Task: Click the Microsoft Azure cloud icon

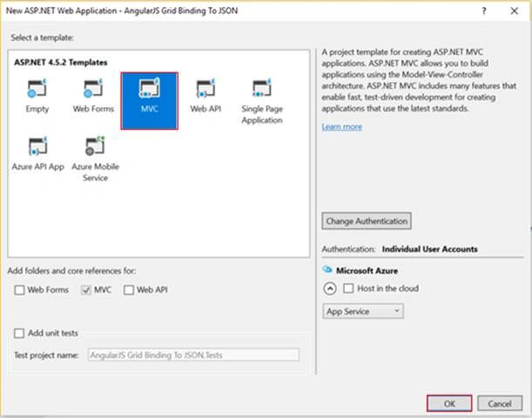Action: (x=327, y=269)
